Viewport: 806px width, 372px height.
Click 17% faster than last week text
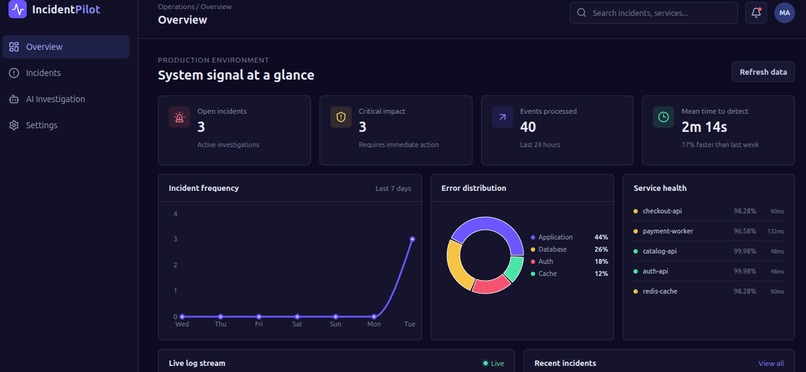(x=720, y=145)
